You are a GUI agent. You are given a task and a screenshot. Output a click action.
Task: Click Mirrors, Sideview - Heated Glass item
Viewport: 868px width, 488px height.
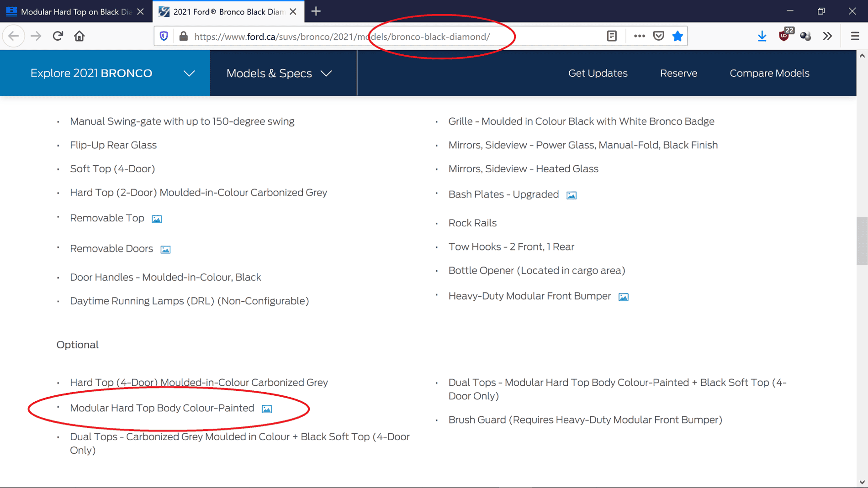click(x=523, y=169)
